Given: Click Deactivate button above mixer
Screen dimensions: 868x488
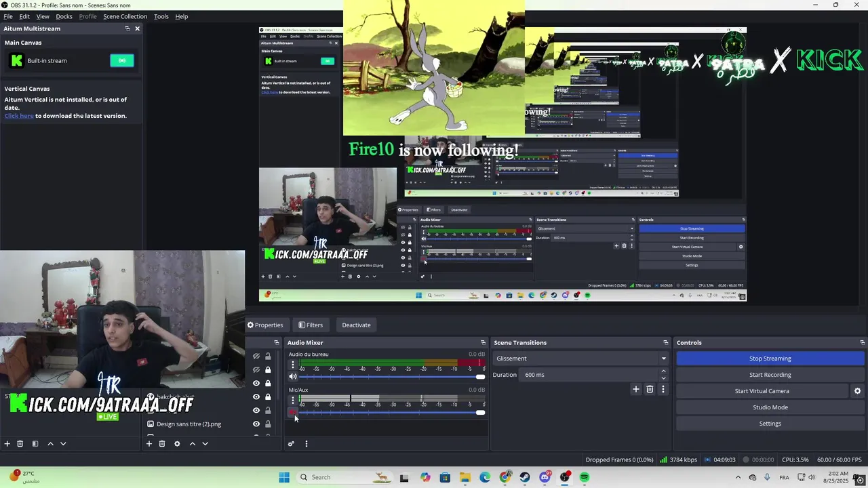Looking at the screenshot, I should 356,325.
